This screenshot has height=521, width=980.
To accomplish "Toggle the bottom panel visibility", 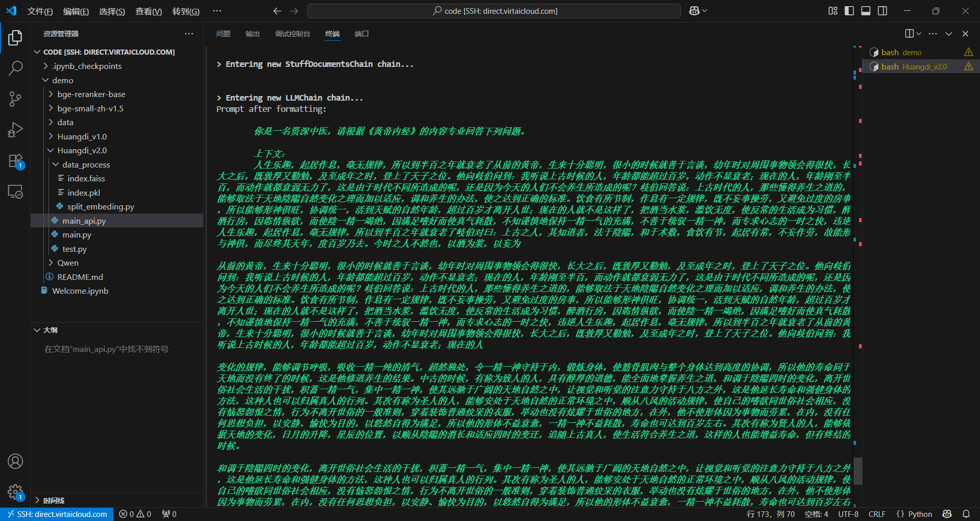I will (866, 11).
